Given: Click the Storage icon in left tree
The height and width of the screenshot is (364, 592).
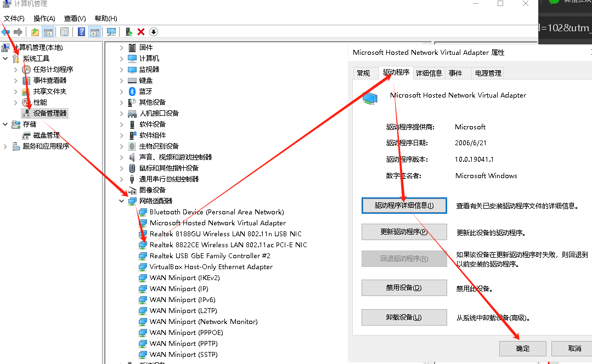Looking at the screenshot, I should [16, 124].
